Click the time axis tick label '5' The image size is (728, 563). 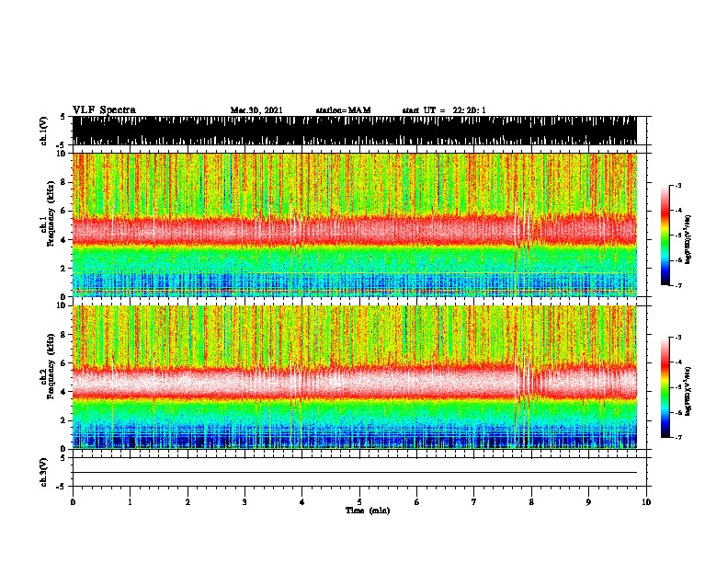click(359, 502)
